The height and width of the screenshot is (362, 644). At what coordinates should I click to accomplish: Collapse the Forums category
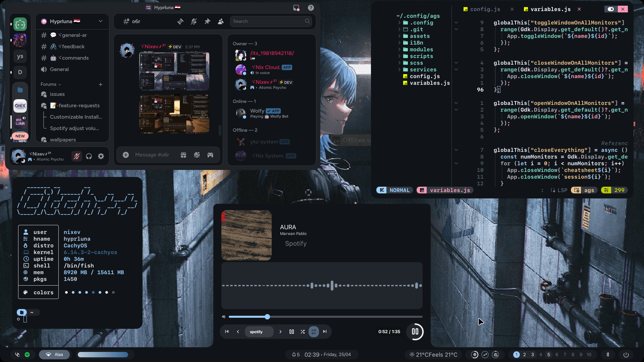click(x=51, y=84)
